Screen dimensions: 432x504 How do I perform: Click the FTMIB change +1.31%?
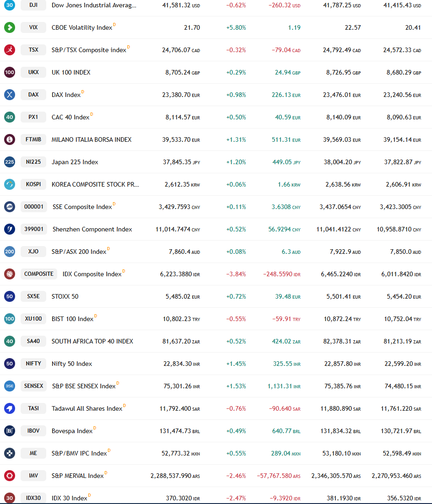236,140
